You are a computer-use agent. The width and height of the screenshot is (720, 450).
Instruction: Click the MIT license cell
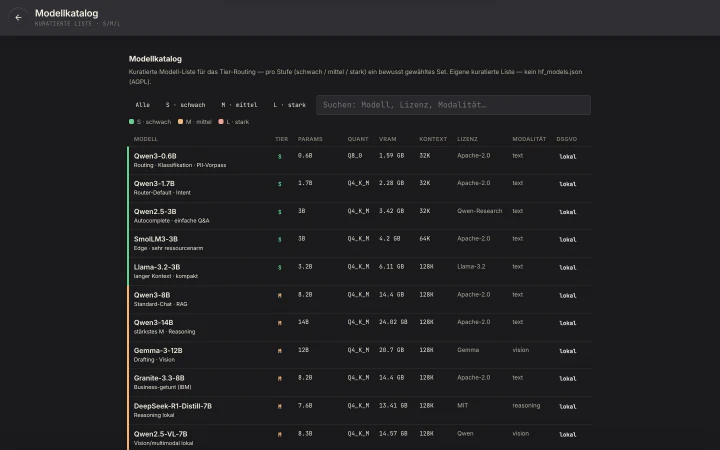[462, 405]
